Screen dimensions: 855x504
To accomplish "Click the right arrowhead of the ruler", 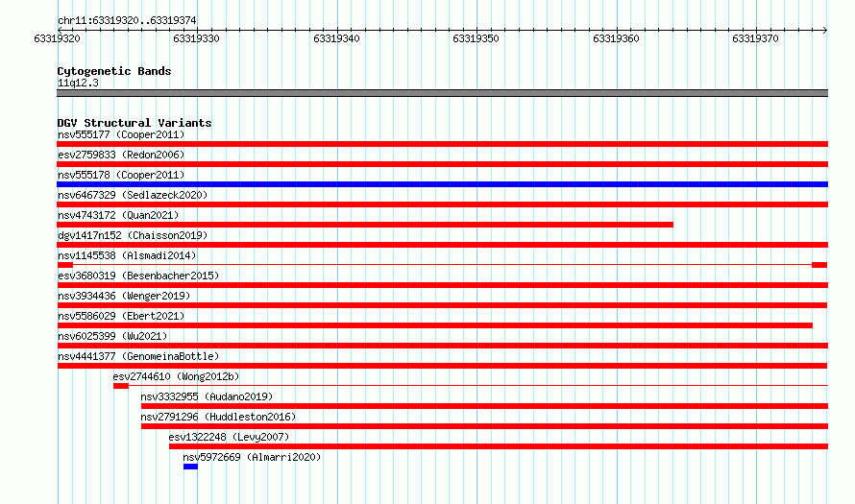I will (825, 30).
